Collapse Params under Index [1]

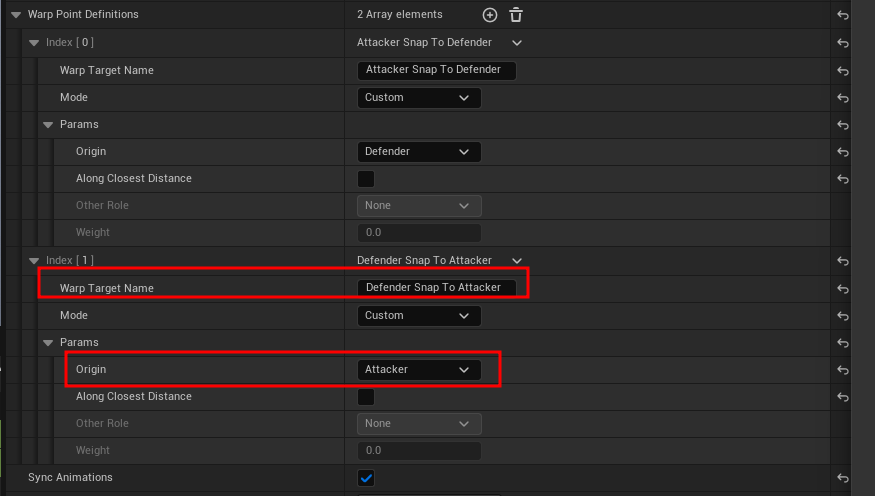[x=48, y=343]
